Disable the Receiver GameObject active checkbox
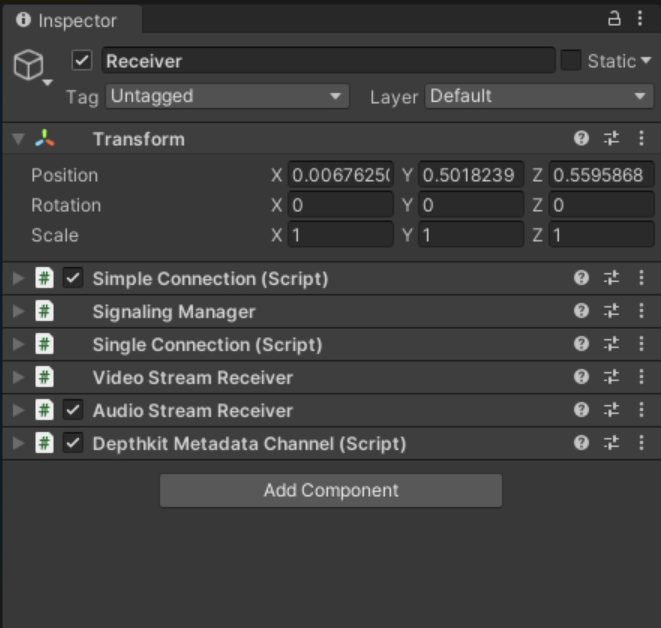661x628 pixels. tap(83, 61)
